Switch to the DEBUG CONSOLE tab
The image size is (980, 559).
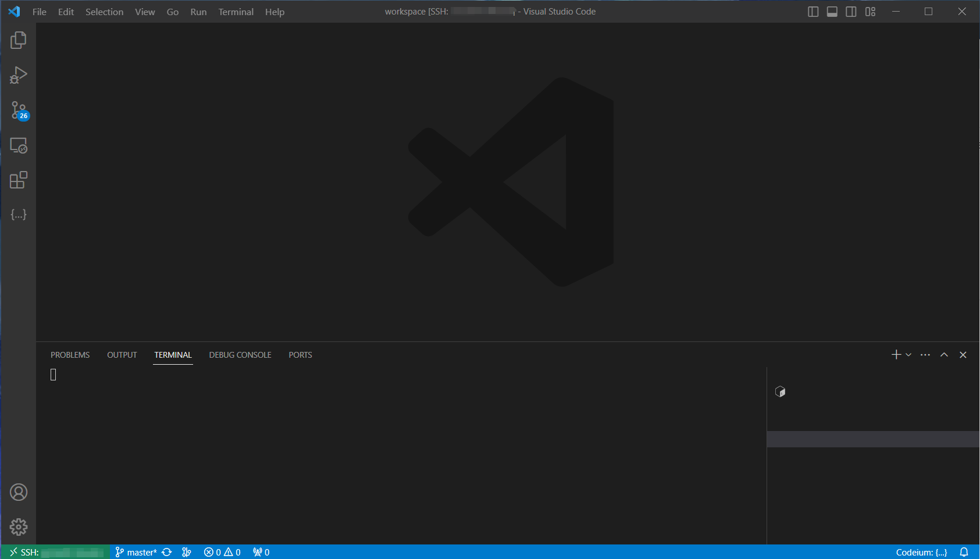[x=240, y=355]
